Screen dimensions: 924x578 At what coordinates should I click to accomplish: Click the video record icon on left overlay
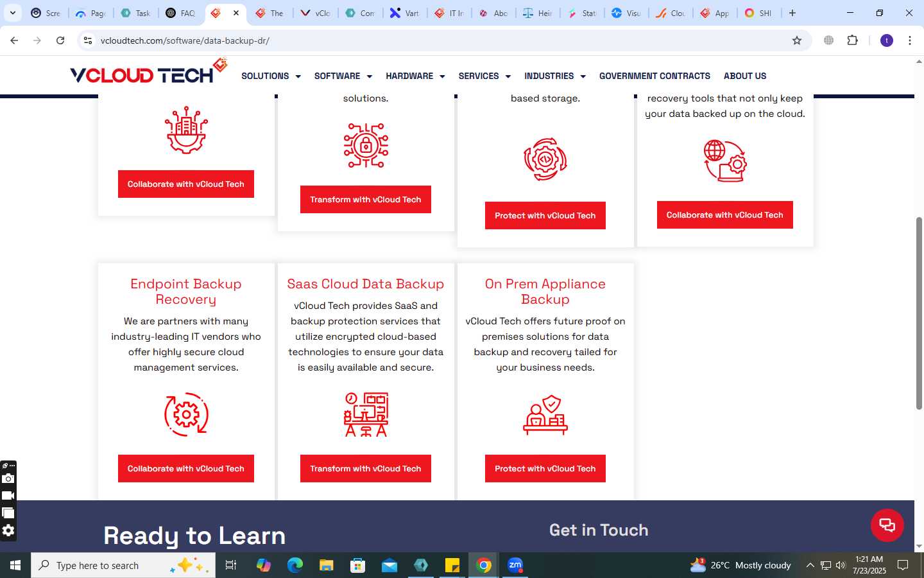(8, 496)
